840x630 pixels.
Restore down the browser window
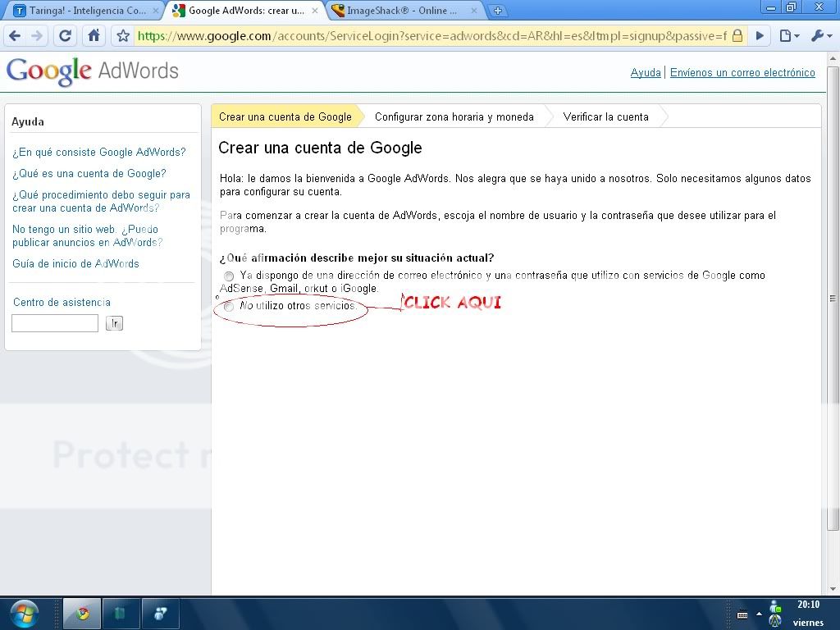(x=792, y=7)
